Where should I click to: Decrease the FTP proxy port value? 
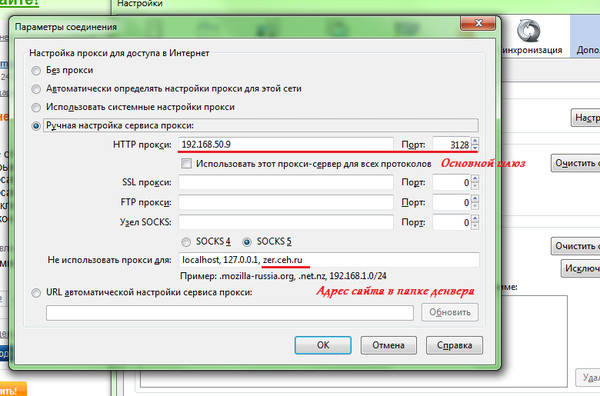[x=475, y=206]
